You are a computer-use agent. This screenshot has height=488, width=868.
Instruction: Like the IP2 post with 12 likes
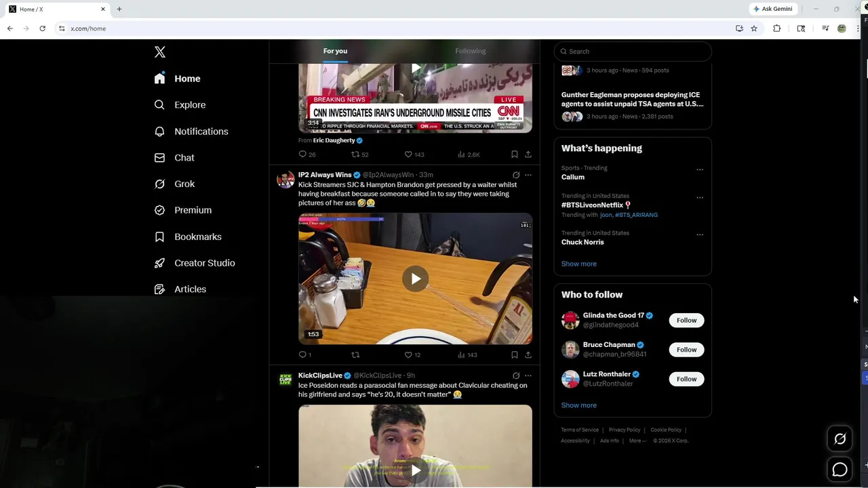[x=412, y=354]
